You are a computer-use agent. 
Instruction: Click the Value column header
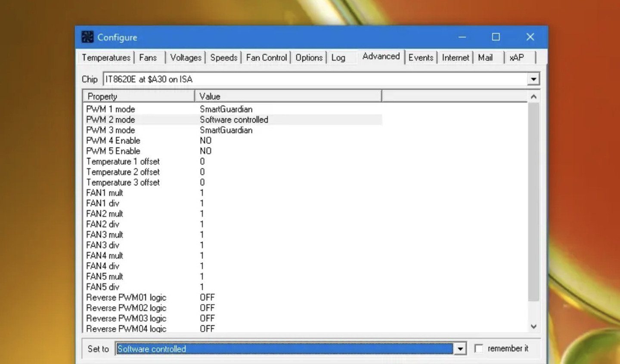(288, 96)
